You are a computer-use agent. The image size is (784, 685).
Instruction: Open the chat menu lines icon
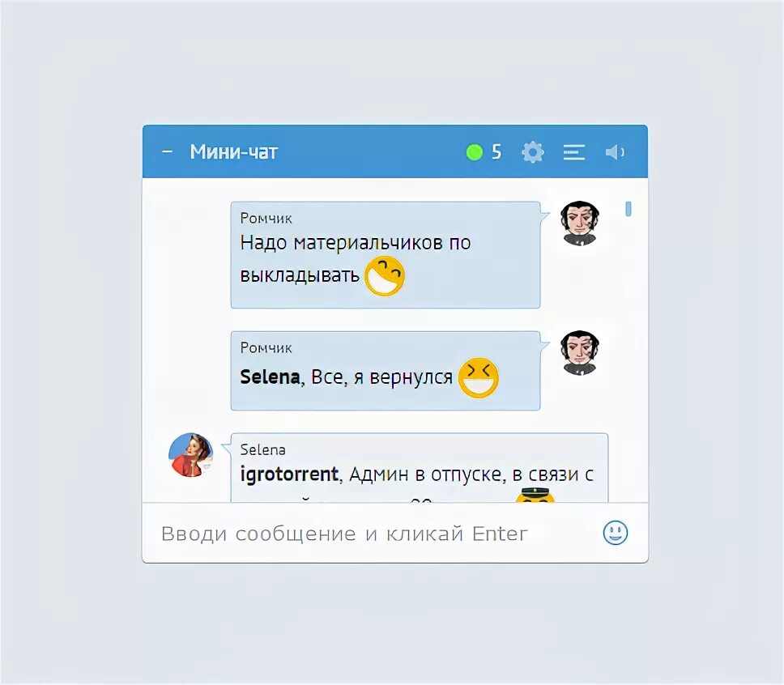click(574, 152)
